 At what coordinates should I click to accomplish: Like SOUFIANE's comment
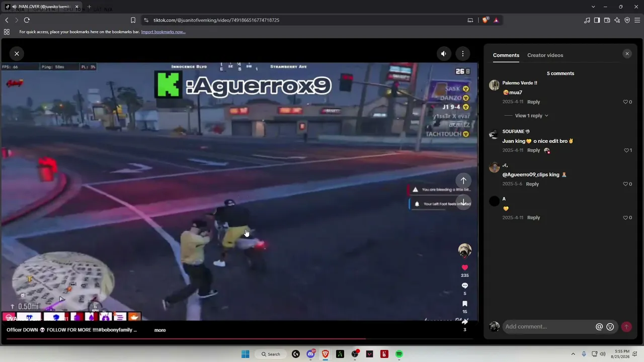tap(626, 150)
